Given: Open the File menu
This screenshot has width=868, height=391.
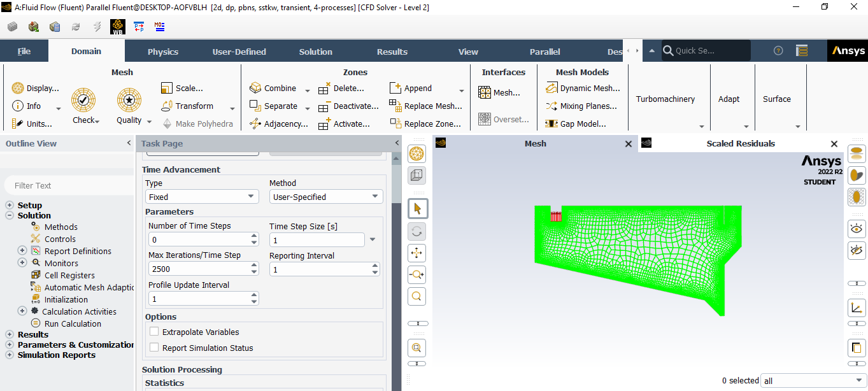Looking at the screenshot, I should (x=24, y=52).
